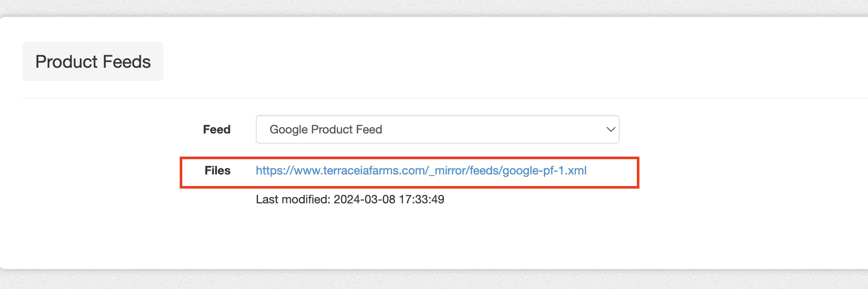The height and width of the screenshot is (289, 868).
Task: Click the divider line under Product Feeds
Action: (x=445, y=98)
